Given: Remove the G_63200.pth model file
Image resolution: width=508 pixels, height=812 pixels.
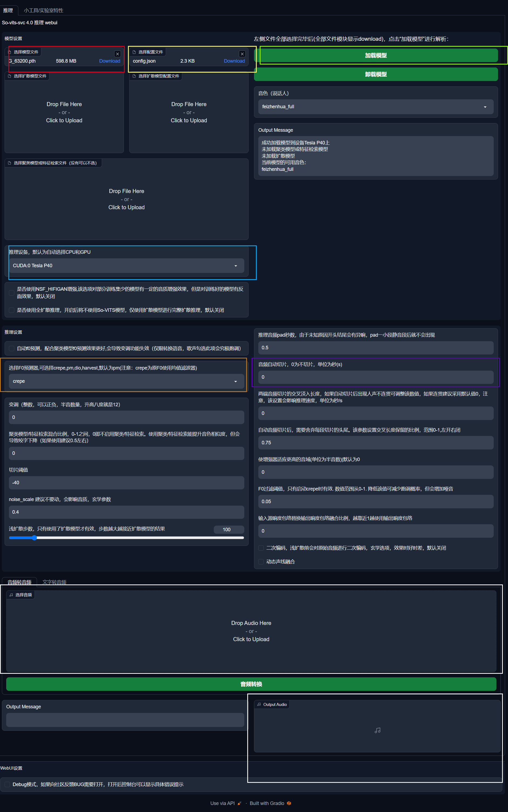Looking at the screenshot, I should (x=118, y=54).
